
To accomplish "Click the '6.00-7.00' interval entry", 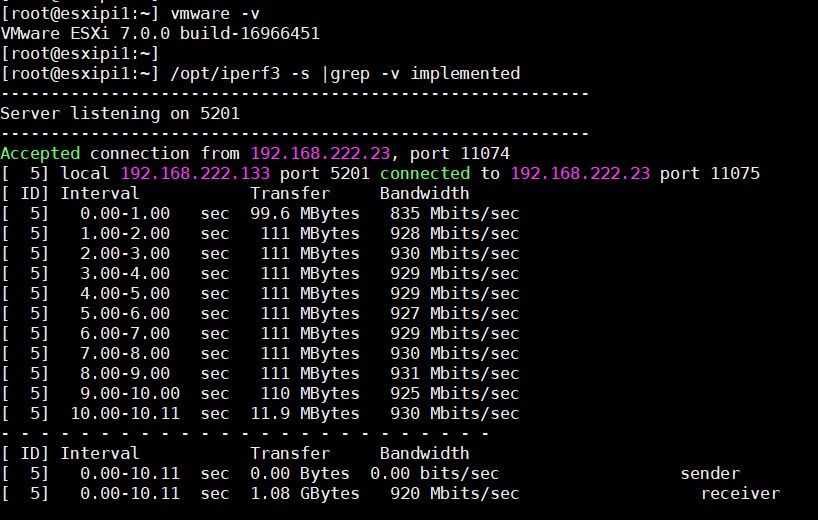I will (125, 333).
